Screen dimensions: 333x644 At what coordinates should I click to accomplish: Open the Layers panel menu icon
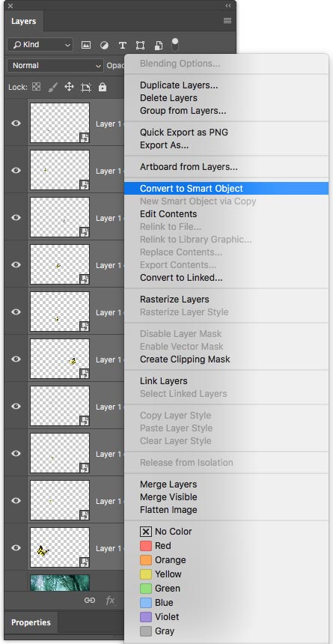[227, 20]
